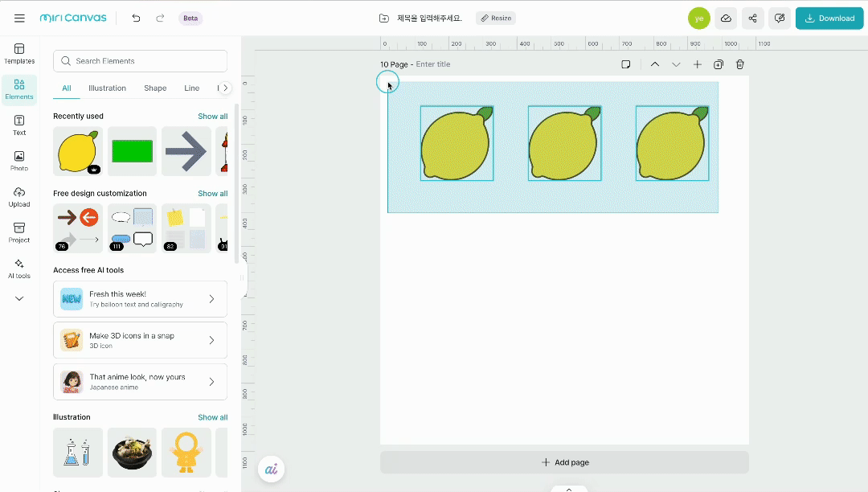The image size is (868, 492).
Task: Open 'Fresh this week!' AI tool
Action: click(x=140, y=299)
